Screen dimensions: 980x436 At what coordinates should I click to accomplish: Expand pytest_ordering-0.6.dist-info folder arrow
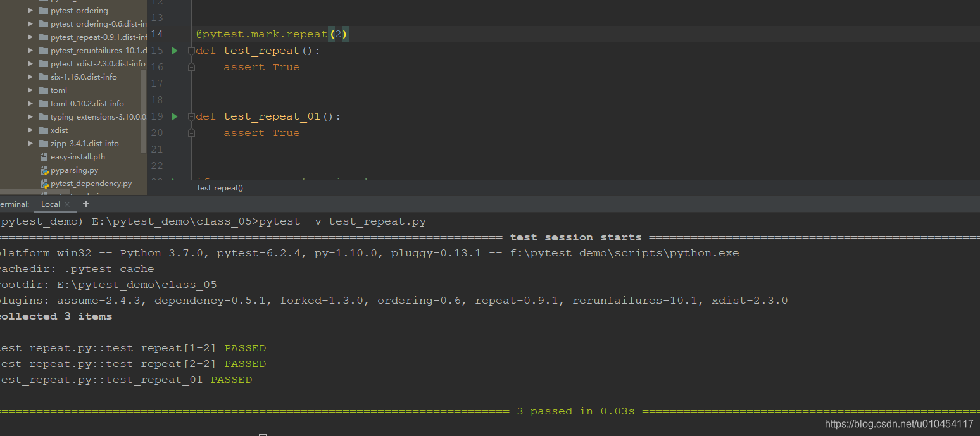tap(30, 24)
